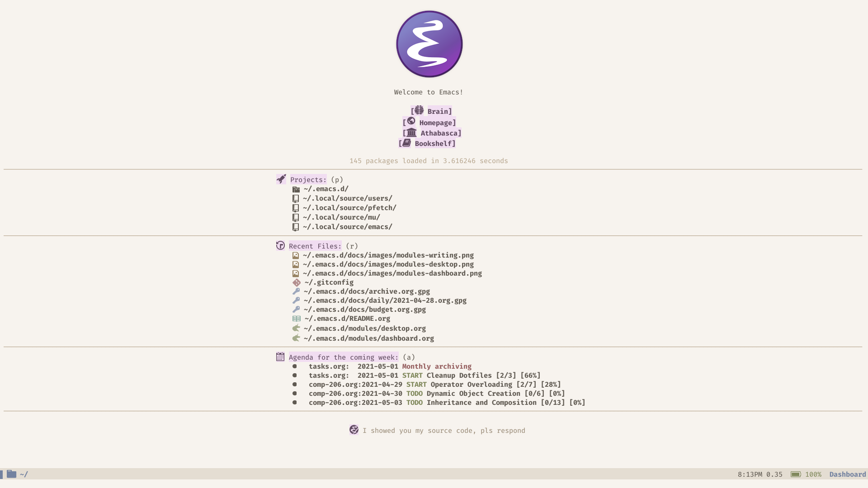Select Monthly archiving agenda task
This screenshot has height=488, width=868.
pyautogui.click(x=436, y=366)
